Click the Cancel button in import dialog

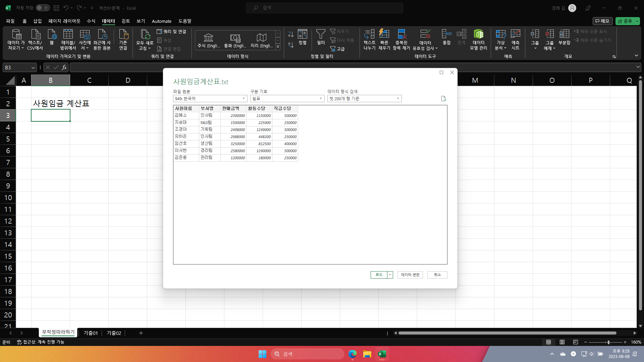[x=437, y=275]
